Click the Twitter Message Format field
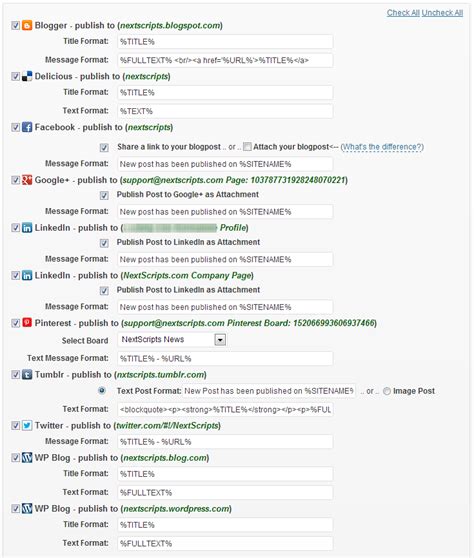474x558 pixels. (x=225, y=442)
